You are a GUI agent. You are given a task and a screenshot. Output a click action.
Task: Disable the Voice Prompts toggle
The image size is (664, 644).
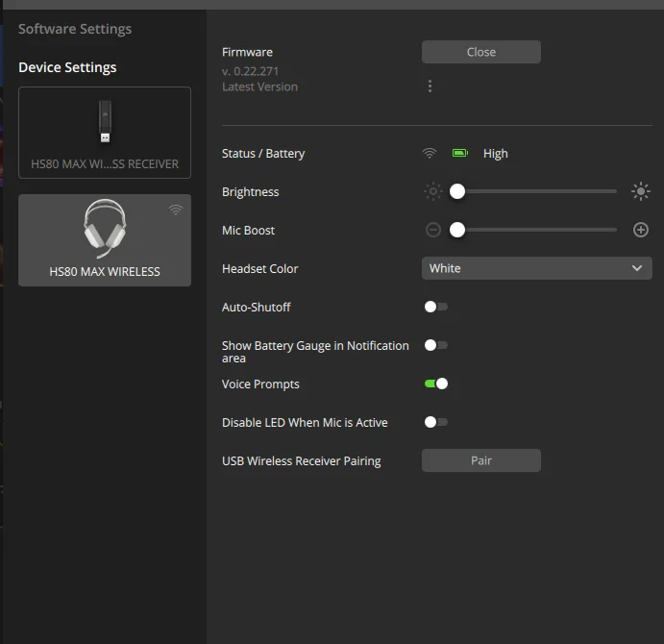click(x=436, y=384)
